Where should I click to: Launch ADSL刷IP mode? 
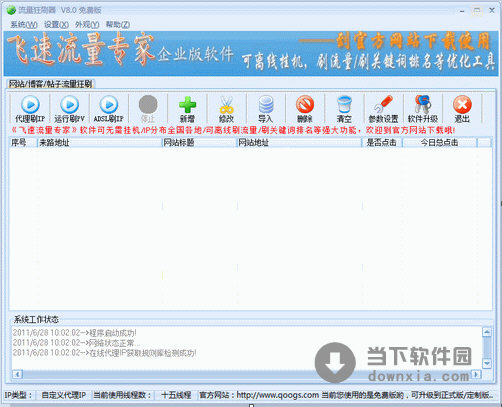click(x=109, y=109)
